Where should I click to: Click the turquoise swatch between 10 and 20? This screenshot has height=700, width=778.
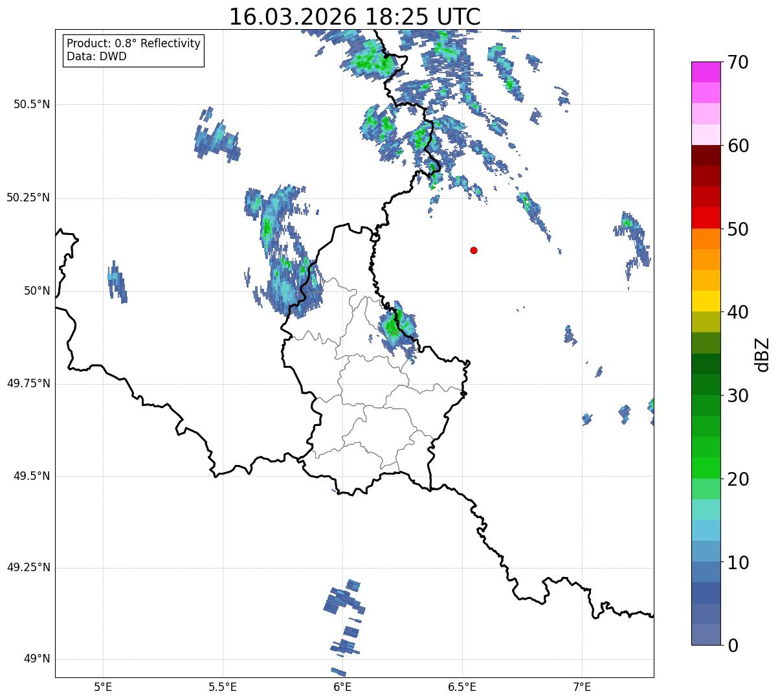(706, 510)
